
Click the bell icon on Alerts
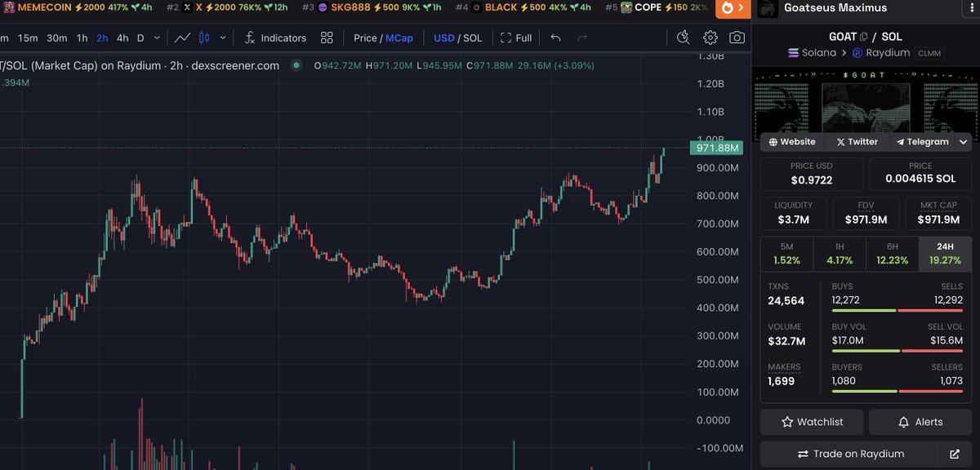pos(903,422)
